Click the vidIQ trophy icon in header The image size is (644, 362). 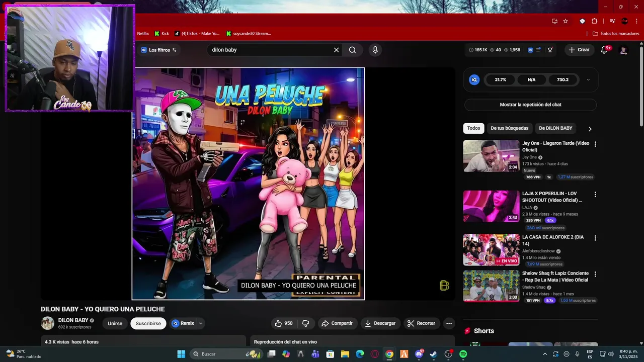tap(550, 50)
